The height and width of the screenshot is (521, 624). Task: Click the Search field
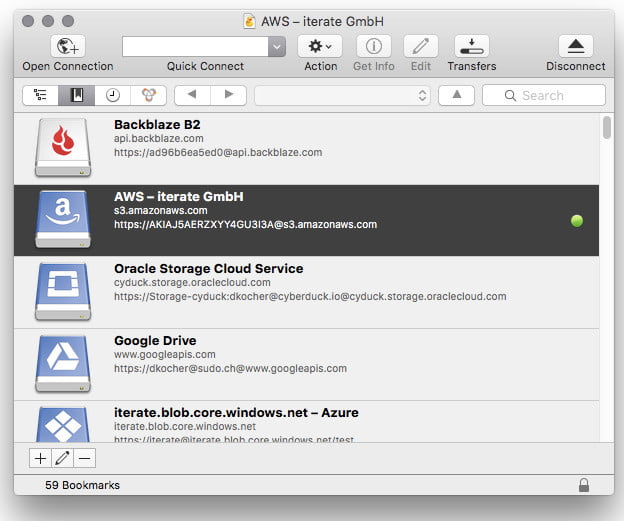(544, 95)
